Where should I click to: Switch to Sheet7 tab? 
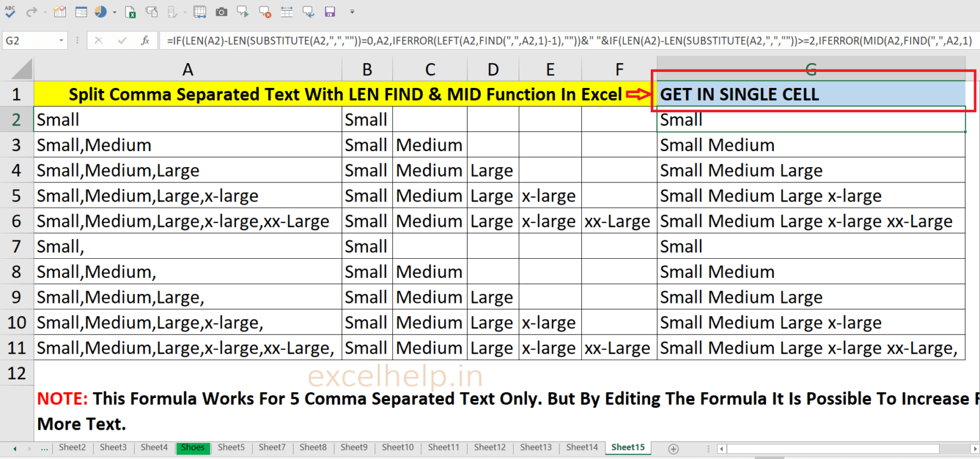pos(272,448)
